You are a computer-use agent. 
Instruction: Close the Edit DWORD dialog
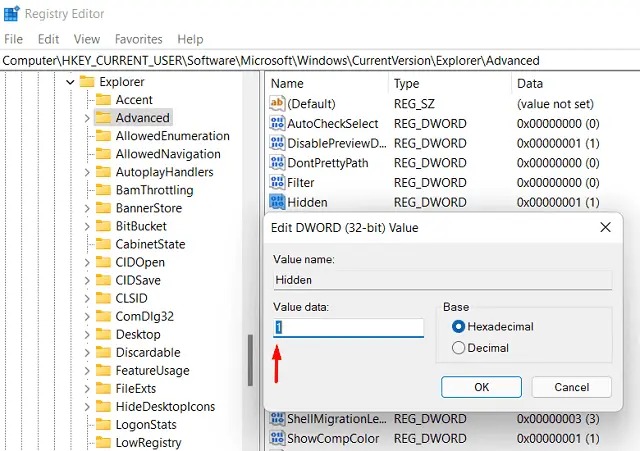pyautogui.click(x=603, y=228)
